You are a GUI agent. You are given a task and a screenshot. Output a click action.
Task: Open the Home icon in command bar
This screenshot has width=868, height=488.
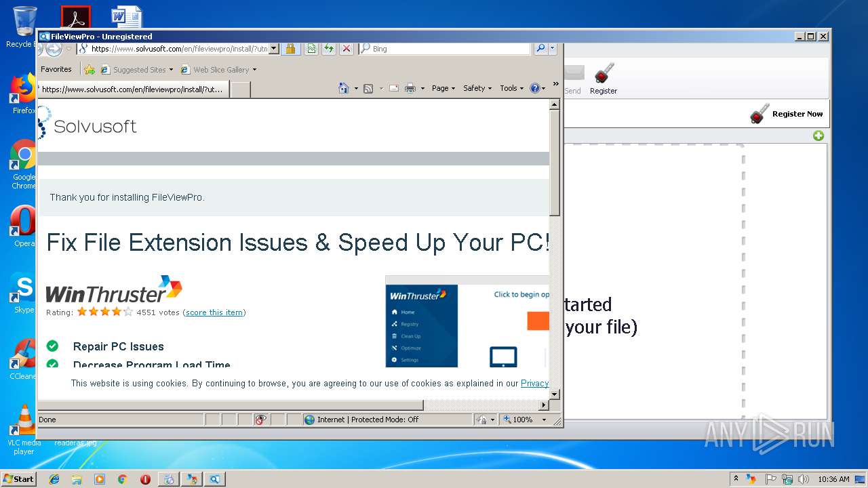pos(344,88)
